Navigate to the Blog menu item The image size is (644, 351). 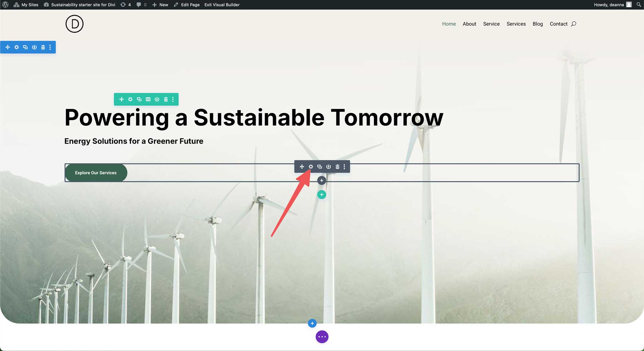tap(537, 24)
